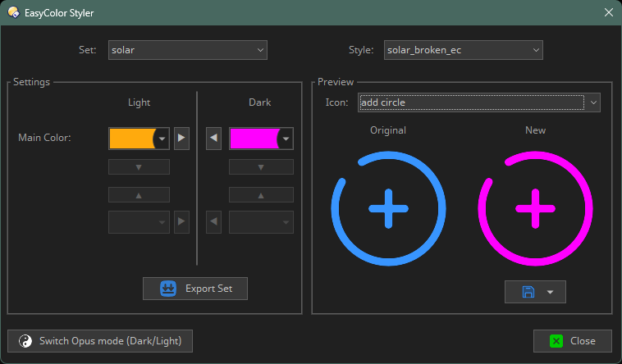Click Export Set button
The image size is (622, 364).
click(195, 289)
